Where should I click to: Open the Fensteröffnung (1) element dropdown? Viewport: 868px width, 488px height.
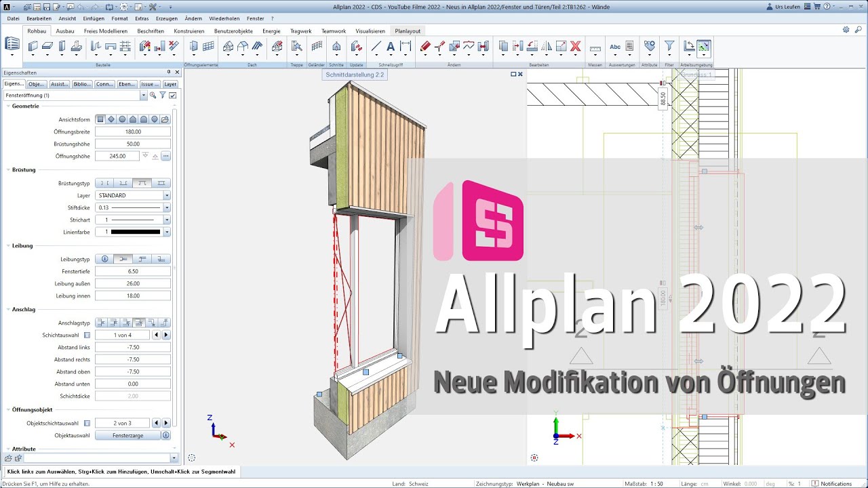click(144, 96)
